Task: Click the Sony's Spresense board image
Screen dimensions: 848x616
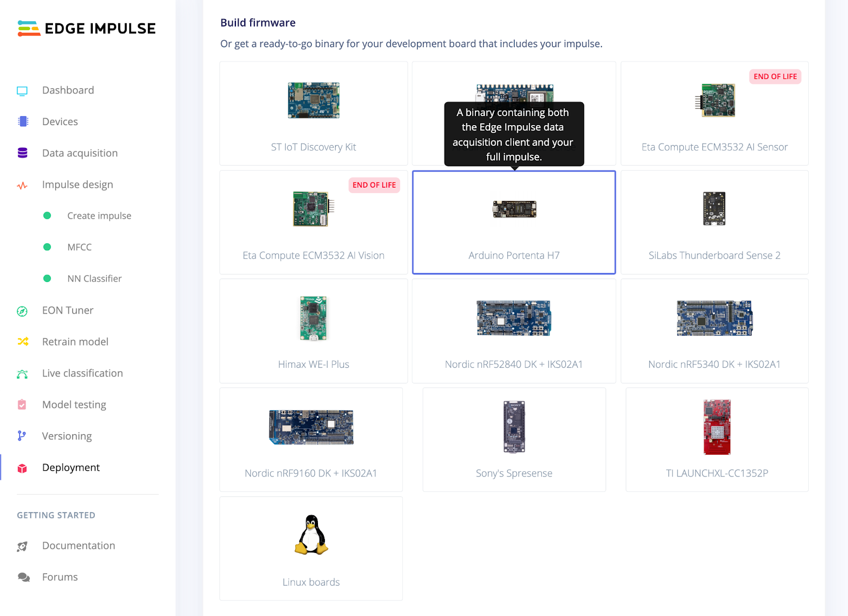Action: pyautogui.click(x=514, y=427)
